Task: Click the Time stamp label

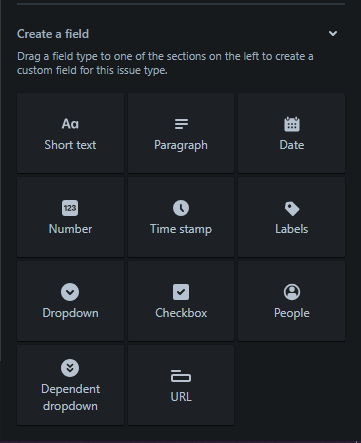Action: tap(181, 229)
